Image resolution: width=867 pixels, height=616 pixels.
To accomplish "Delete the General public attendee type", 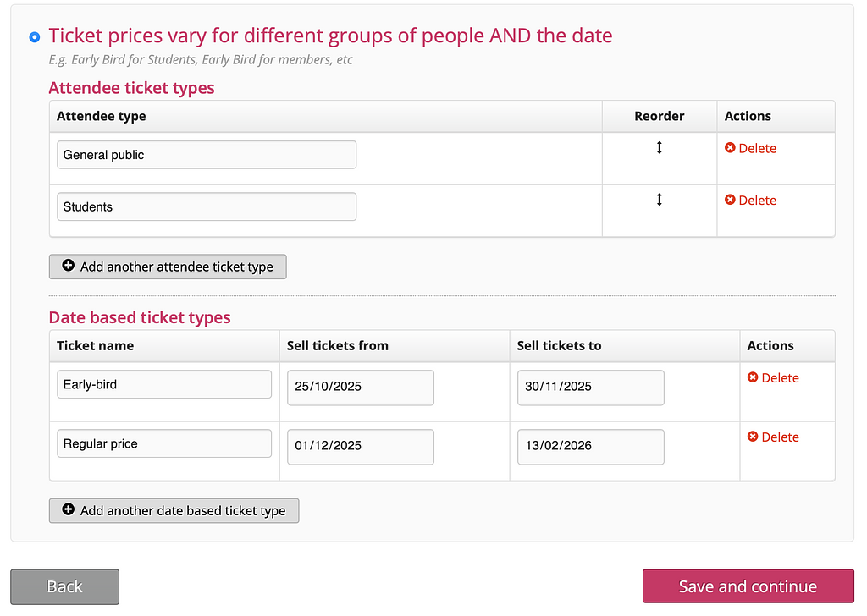I will (750, 148).
